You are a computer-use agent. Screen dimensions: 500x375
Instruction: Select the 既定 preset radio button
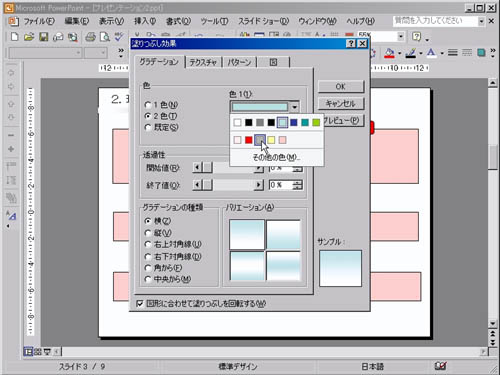coord(148,127)
